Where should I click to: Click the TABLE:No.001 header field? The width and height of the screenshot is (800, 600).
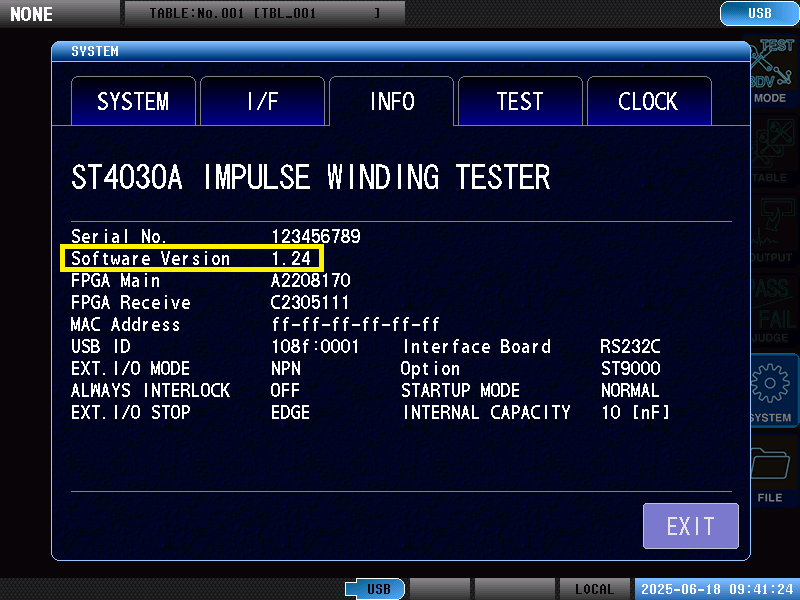click(264, 13)
